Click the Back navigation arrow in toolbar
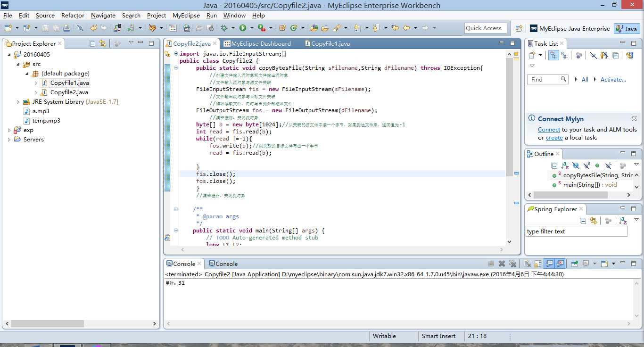The width and height of the screenshot is (644, 347). [x=406, y=28]
